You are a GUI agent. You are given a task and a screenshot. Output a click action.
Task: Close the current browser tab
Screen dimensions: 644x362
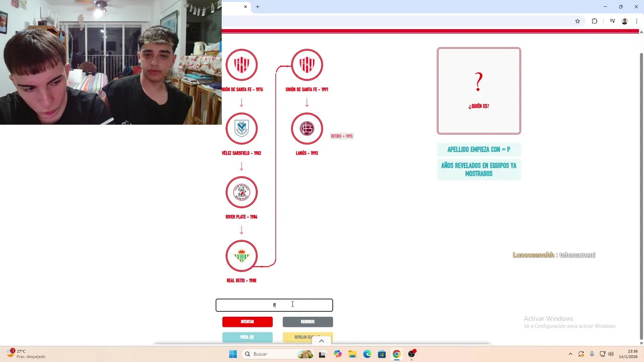[x=246, y=7]
